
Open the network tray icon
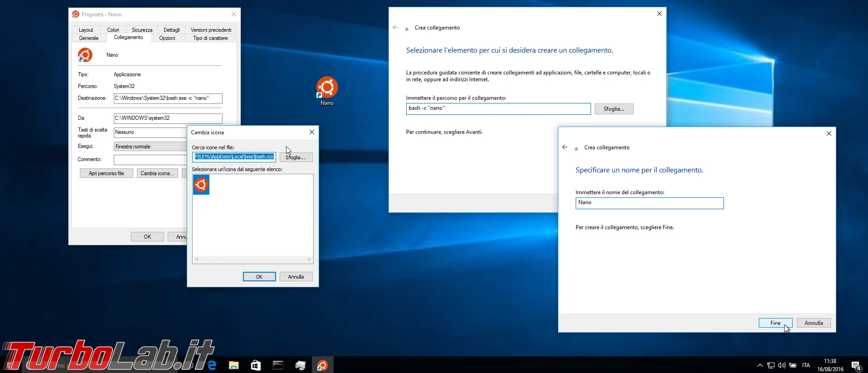click(x=771, y=365)
